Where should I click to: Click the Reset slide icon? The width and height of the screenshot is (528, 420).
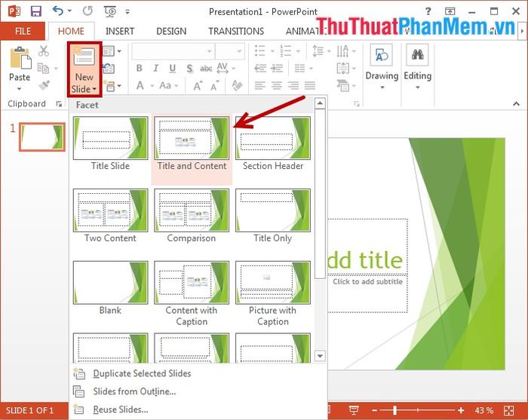point(109,69)
